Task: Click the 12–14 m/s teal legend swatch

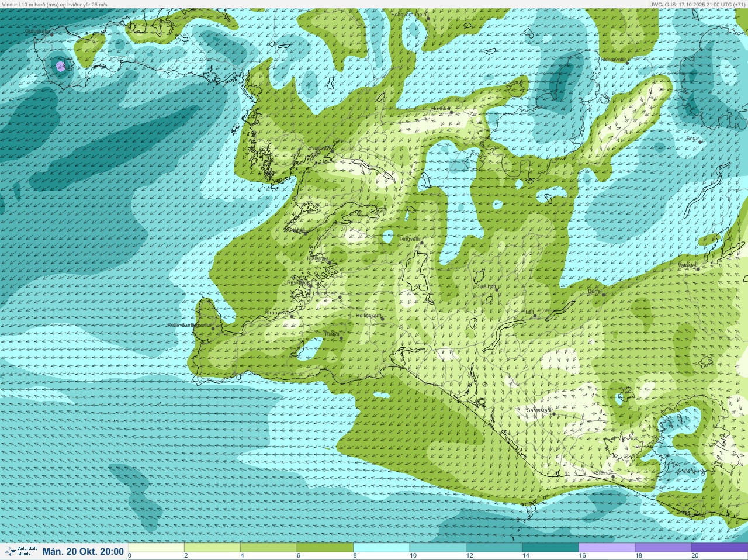Action: pyautogui.click(x=494, y=548)
